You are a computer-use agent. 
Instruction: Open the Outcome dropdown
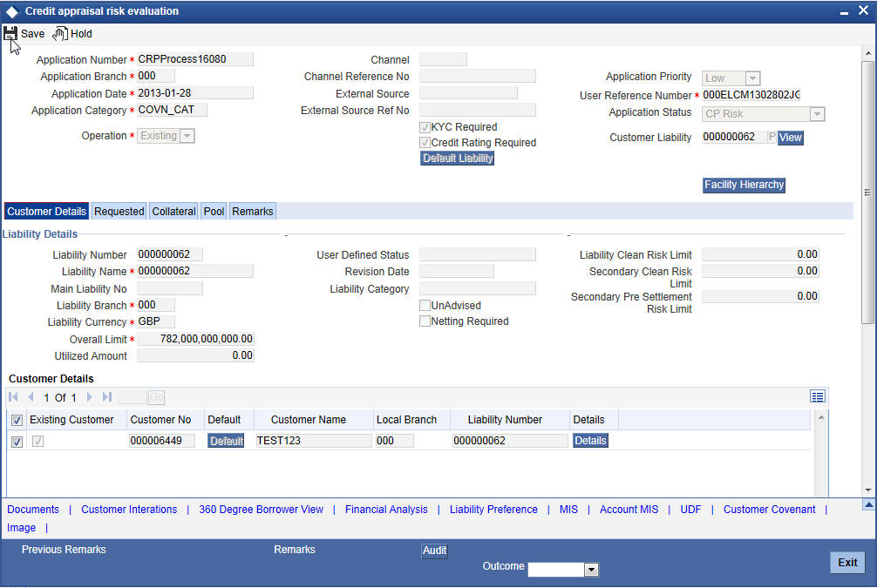coord(591,570)
